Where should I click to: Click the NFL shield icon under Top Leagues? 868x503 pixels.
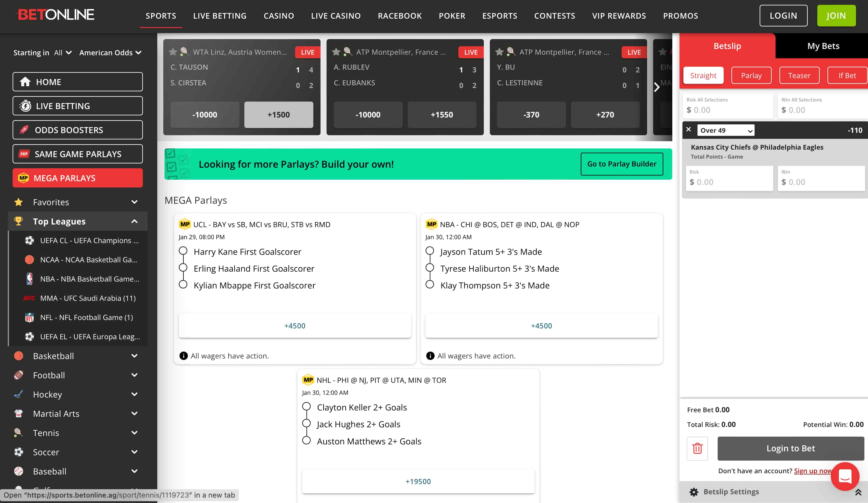30,317
